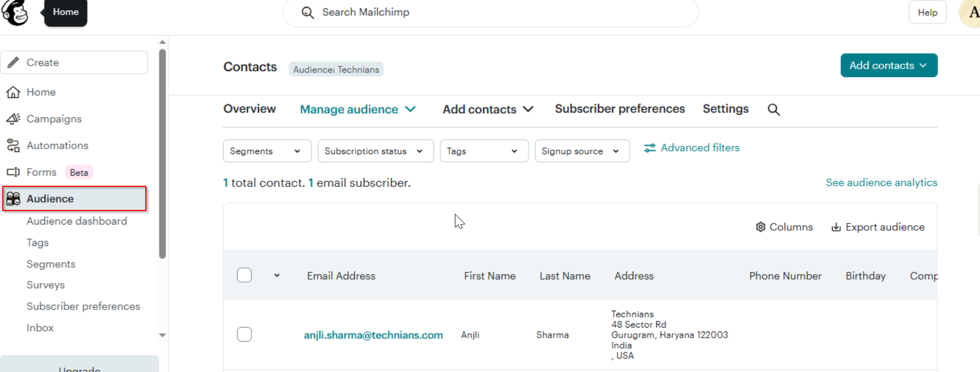Switch to the Overview tab
Viewport: 980px width, 372px height.
tap(250, 109)
